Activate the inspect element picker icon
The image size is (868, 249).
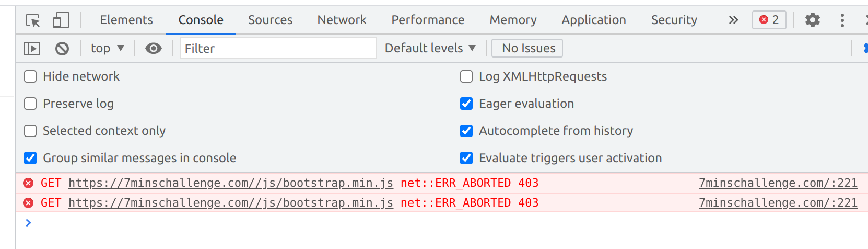[x=33, y=20]
